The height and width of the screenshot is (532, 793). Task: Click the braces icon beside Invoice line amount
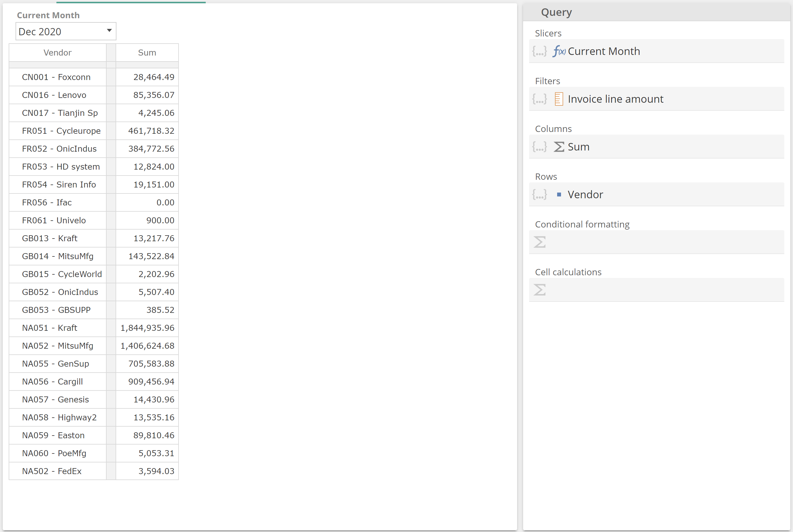(x=540, y=99)
